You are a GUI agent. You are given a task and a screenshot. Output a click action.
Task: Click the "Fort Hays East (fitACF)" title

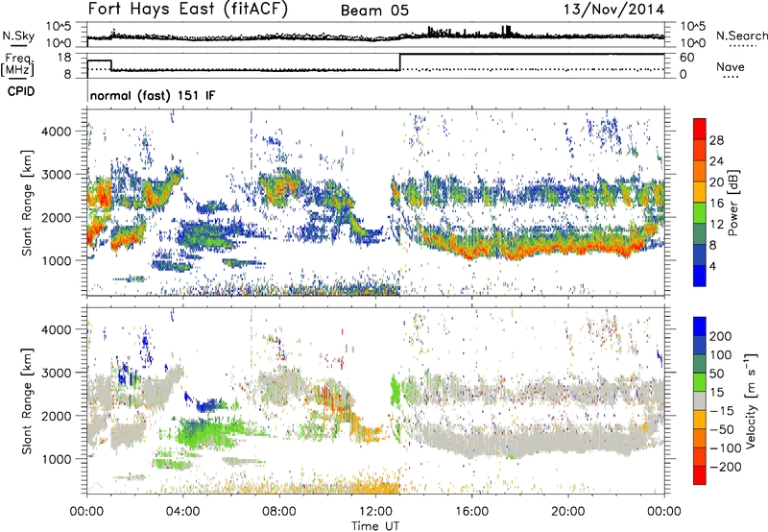[x=187, y=10]
